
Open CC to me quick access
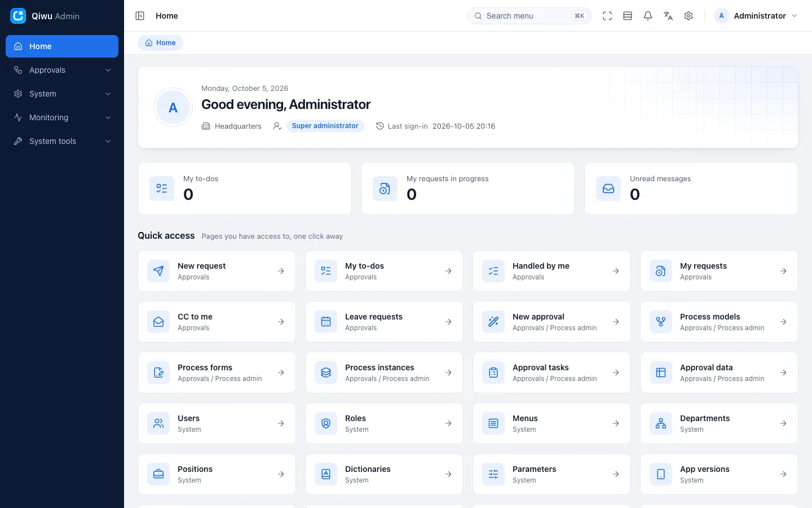[x=217, y=322]
